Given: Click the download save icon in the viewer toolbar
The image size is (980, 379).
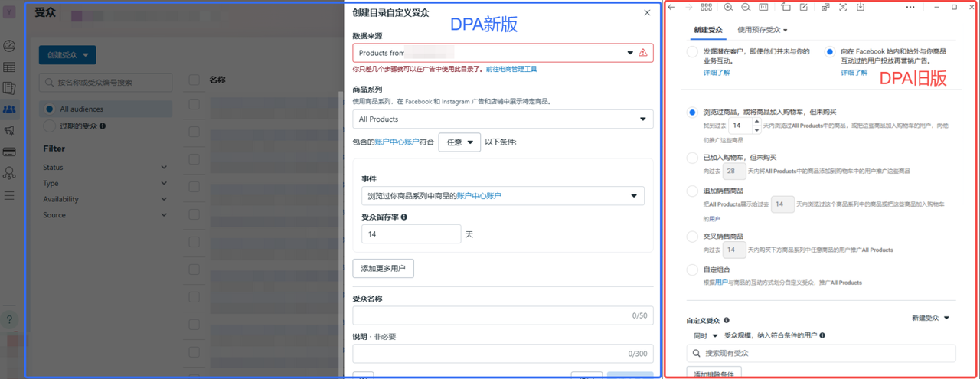Looking at the screenshot, I should [861, 7].
